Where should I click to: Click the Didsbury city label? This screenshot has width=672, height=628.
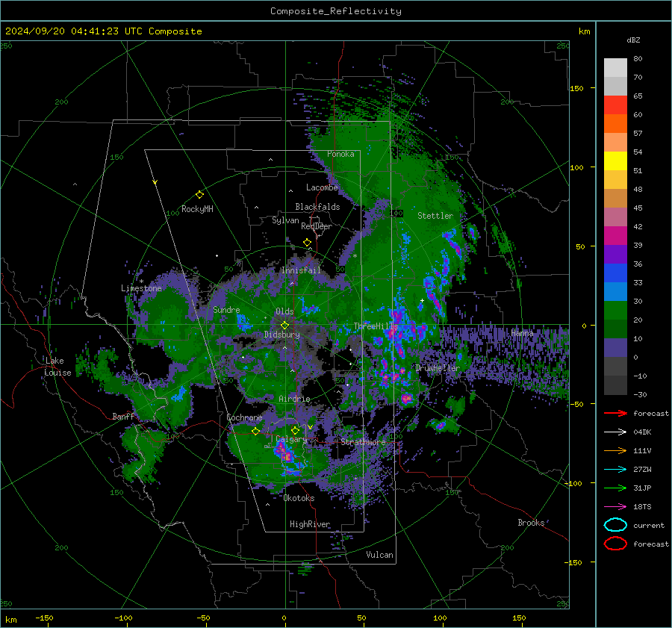[x=281, y=335]
